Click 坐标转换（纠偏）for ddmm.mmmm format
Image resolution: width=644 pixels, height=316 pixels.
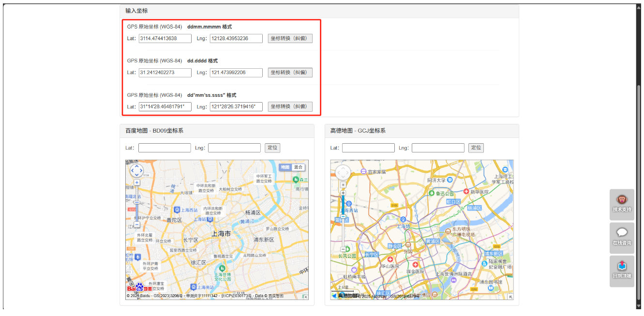[290, 38]
